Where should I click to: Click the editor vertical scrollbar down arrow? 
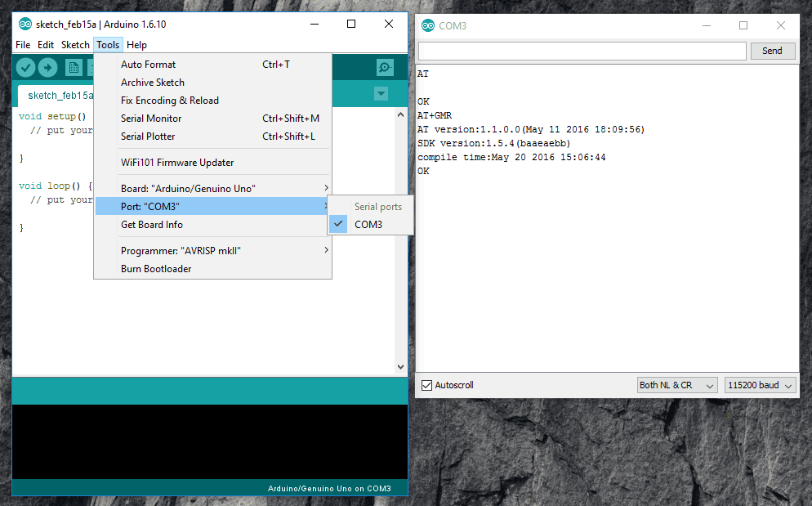point(400,367)
